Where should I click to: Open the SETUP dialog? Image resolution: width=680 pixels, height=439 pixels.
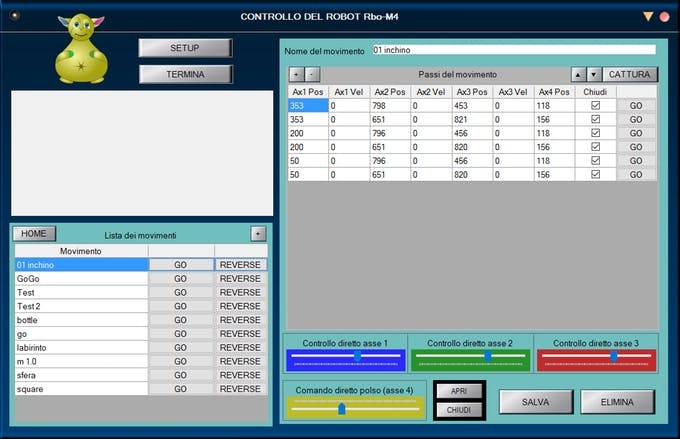pyautogui.click(x=185, y=48)
